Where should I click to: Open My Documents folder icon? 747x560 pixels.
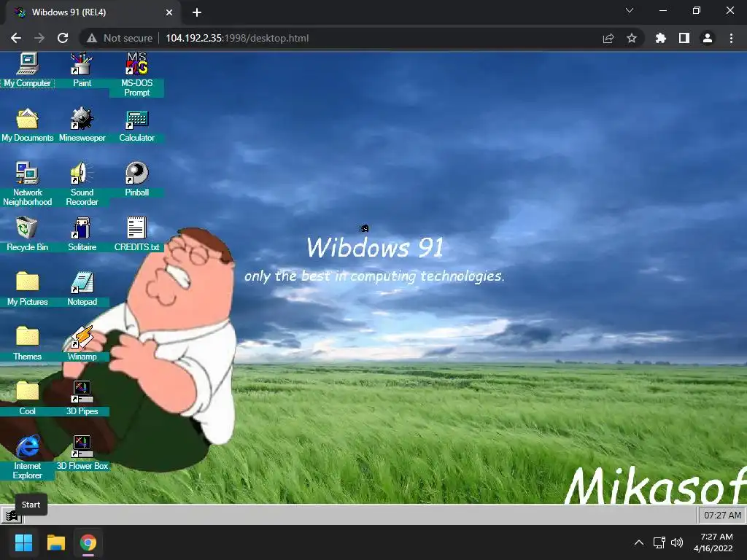27,125
